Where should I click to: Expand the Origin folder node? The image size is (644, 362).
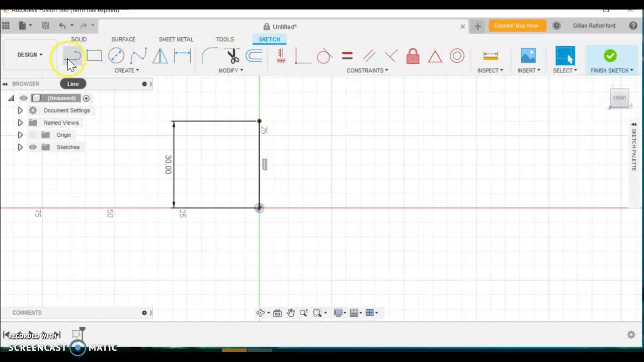click(x=20, y=135)
